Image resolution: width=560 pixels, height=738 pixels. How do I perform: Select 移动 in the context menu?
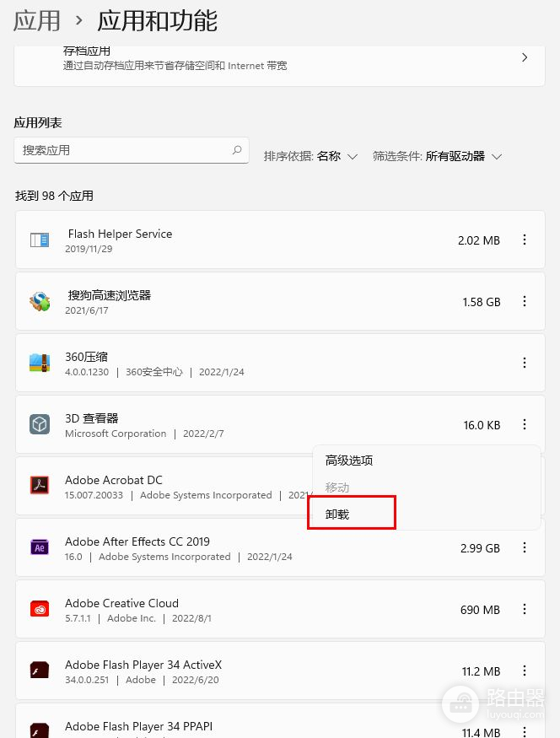(x=337, y=488)
